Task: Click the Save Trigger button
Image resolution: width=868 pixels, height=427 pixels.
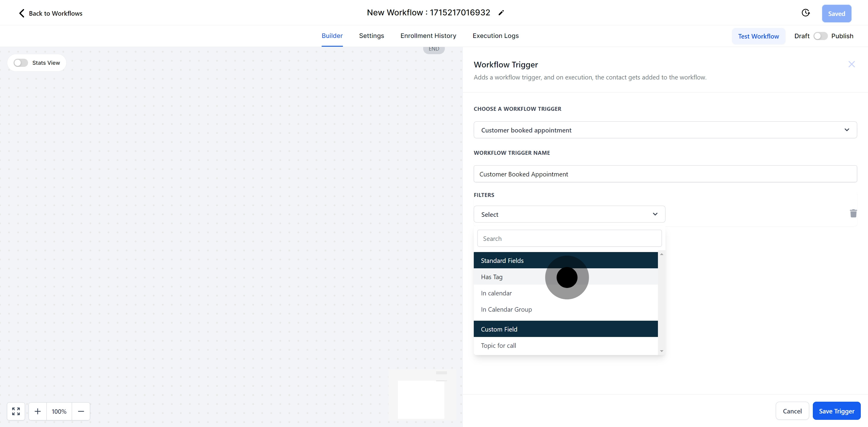Action: [836, 411]
